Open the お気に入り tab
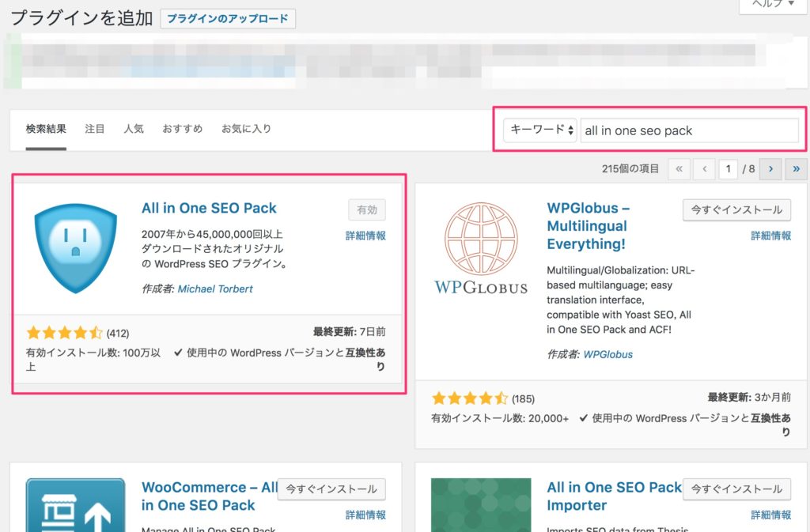Screen dimensions: 810x532 246,129
